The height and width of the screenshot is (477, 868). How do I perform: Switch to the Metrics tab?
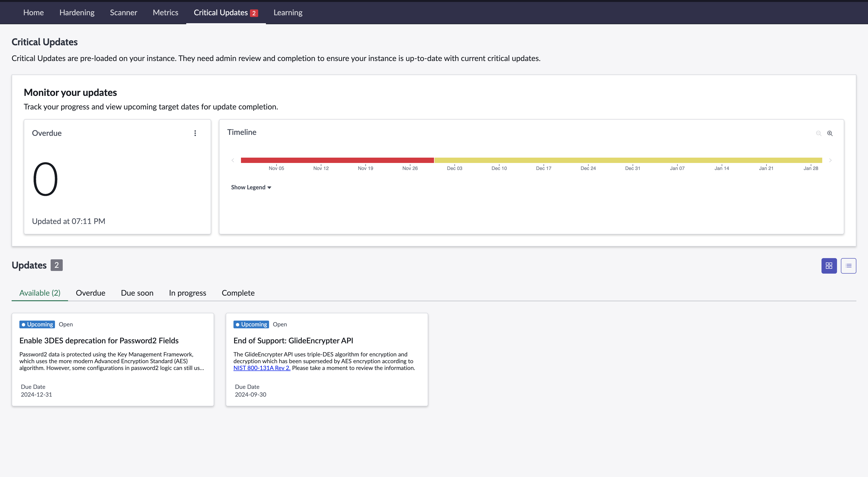165,12
